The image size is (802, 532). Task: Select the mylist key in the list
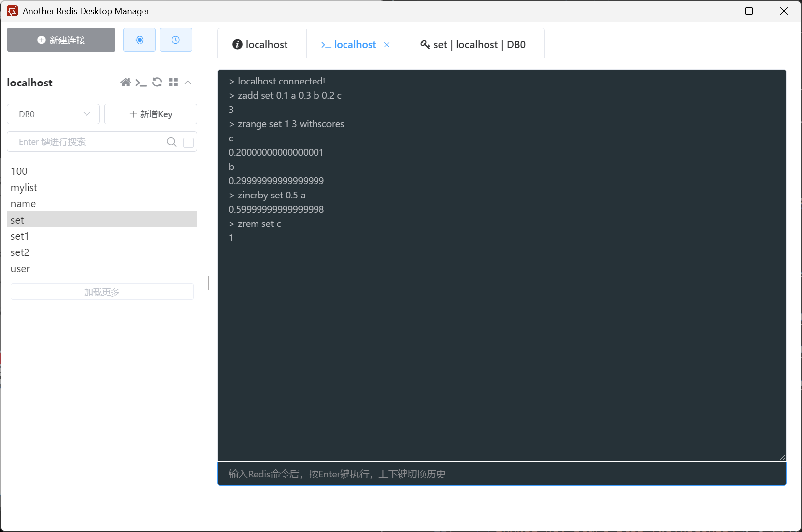coord(24,188)
